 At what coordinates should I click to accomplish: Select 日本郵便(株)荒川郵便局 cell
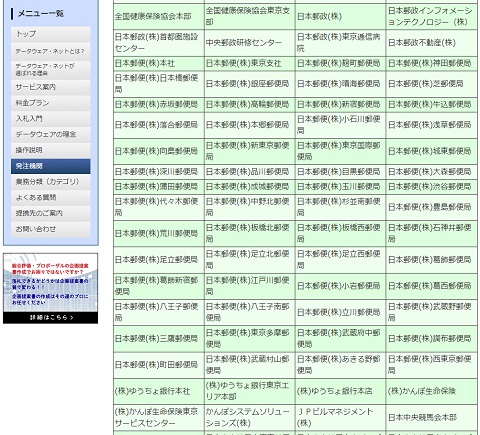point(159,233)
